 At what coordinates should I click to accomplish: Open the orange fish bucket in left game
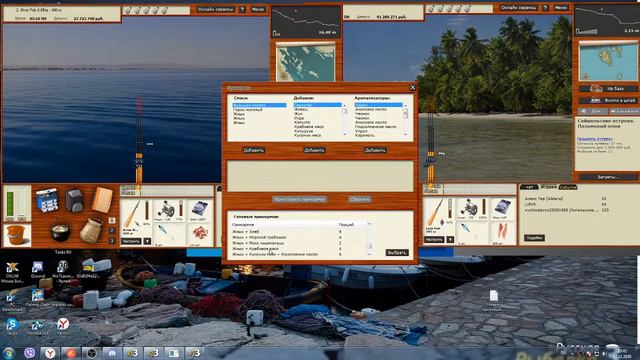coord(17,235)
